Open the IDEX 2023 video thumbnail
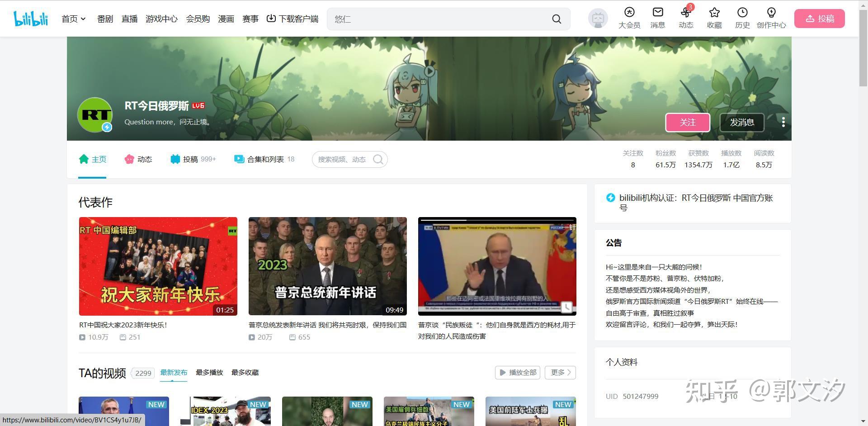Image resolution: width=868 pixels, height=426 pixels. coord(226,411)
